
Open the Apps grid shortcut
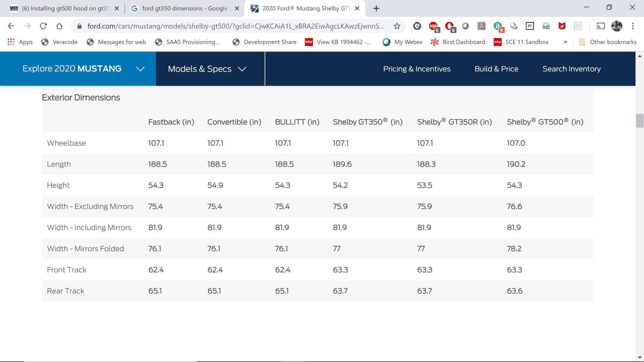pos(20,42)
